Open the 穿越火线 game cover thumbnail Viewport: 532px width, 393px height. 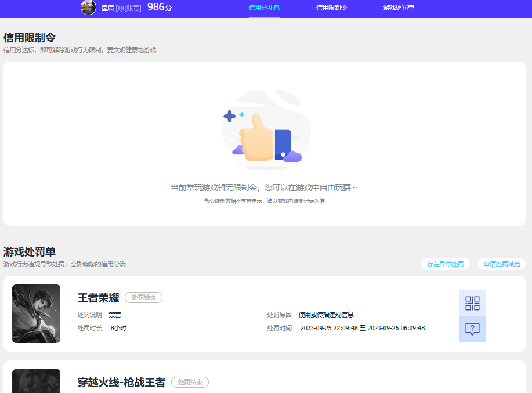click(x=37, y=381)
